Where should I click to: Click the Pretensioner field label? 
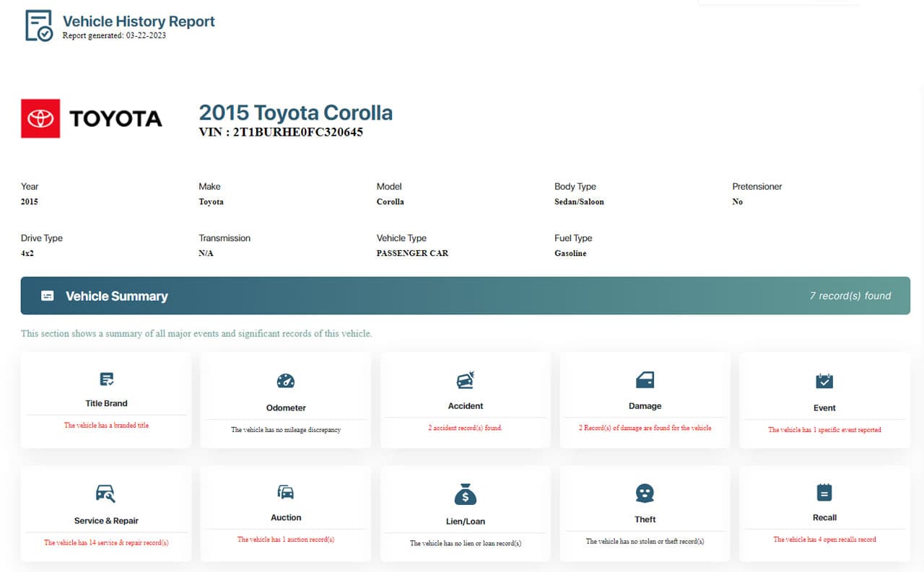757,186
